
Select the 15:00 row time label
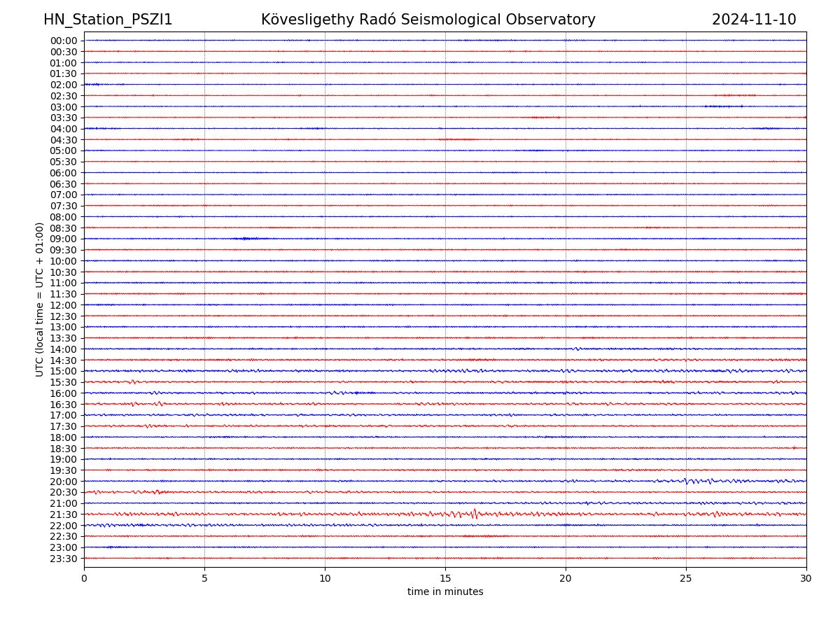click(x=64, y=371)
